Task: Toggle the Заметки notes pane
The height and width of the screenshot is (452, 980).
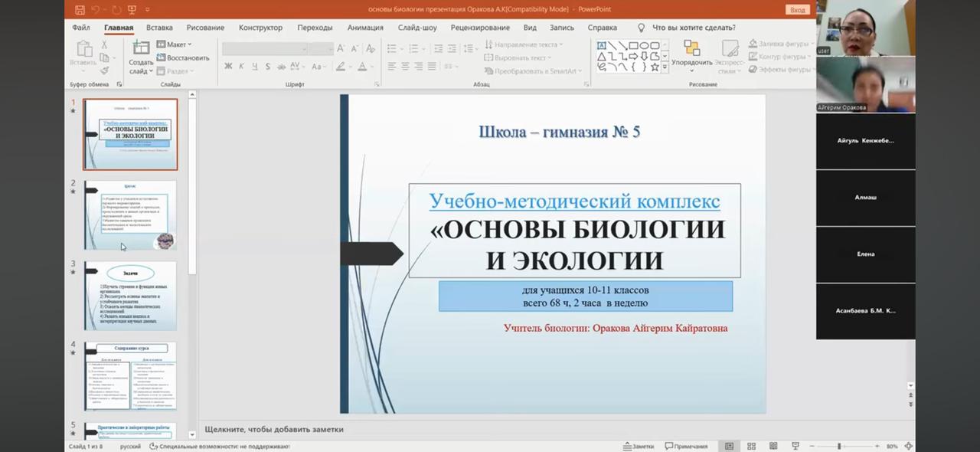Action: coord(639,446)
